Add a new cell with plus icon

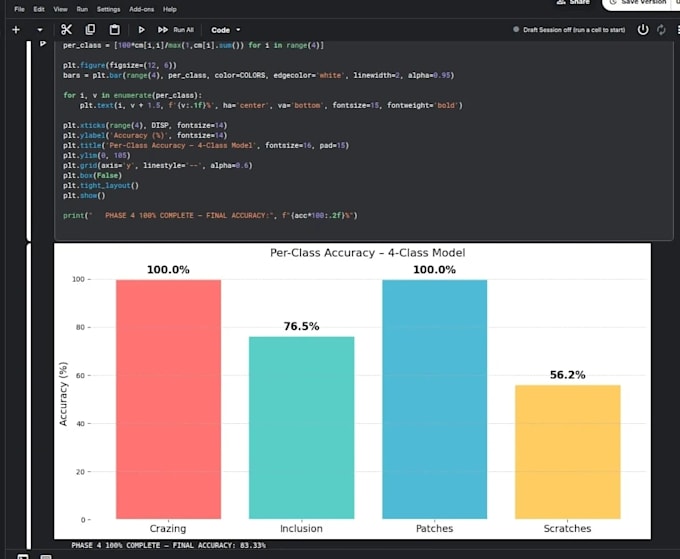click(x=16, y=29)
